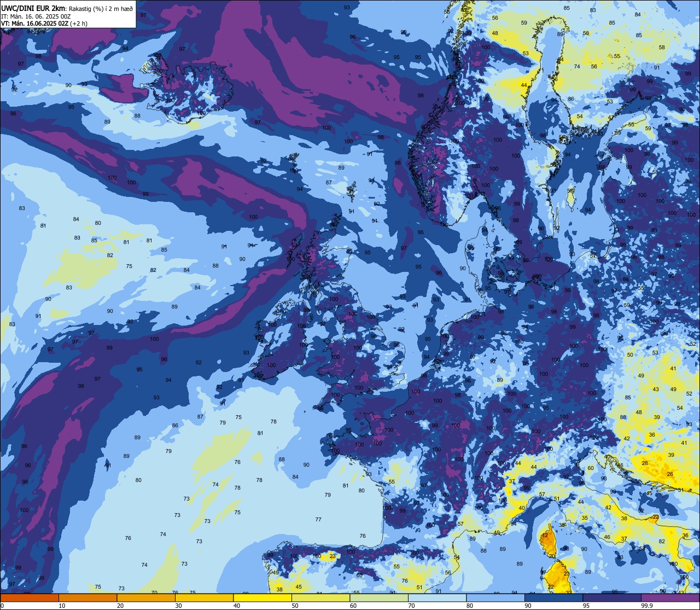Click the pale yellow 50–60 legend segment

(320, 597)
